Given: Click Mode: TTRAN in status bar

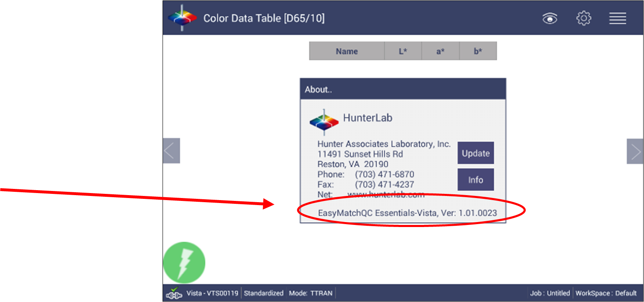Looking at the screenshot, I should pyautogui.click(x=311, y=293).
